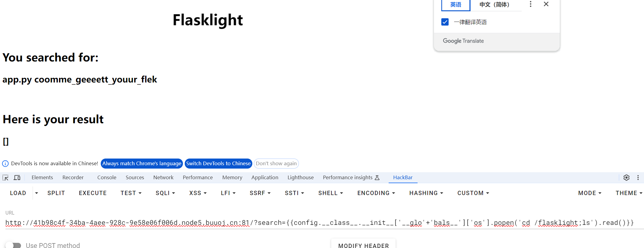Open the SQLI dropdown menu

[165, 193]
